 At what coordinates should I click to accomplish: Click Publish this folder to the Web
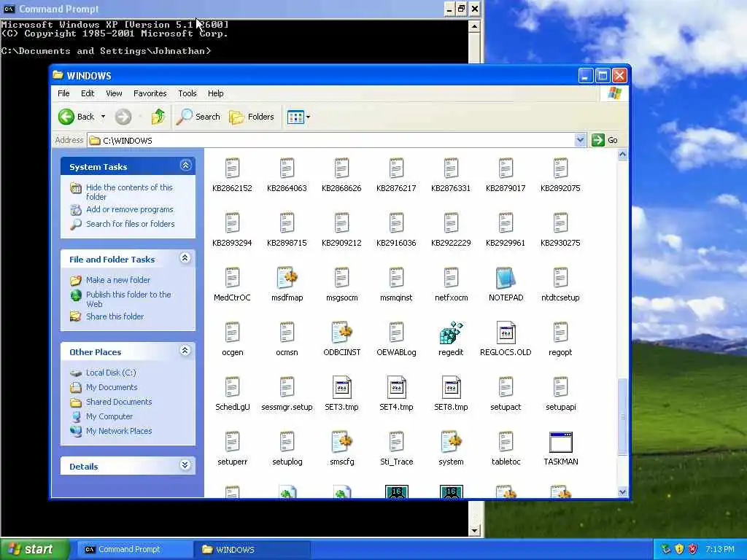pyautogui.click(x=128, y=299)
